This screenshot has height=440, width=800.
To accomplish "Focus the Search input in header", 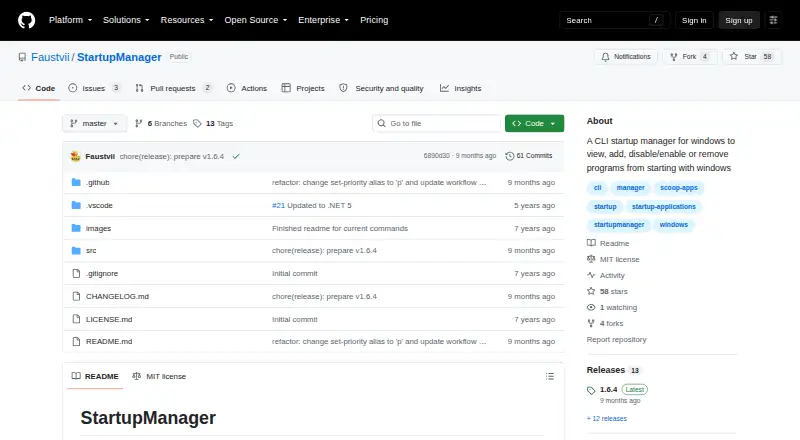I will [x=614, y=20].
